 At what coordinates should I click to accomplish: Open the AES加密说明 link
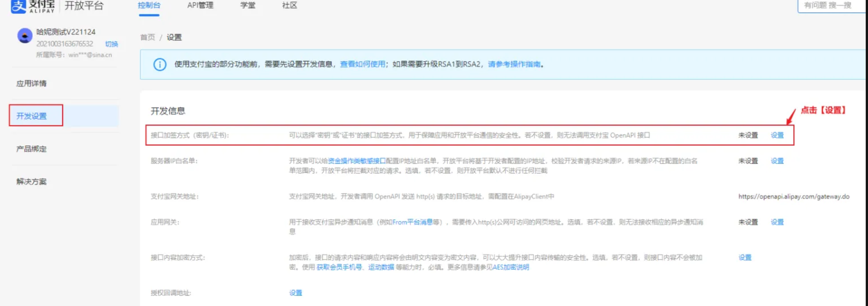point(511,267)
